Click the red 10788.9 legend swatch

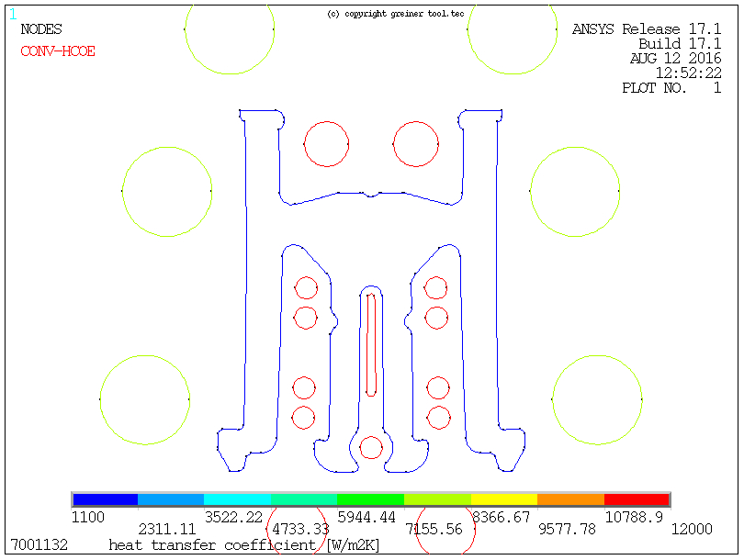tap(637, 499)
